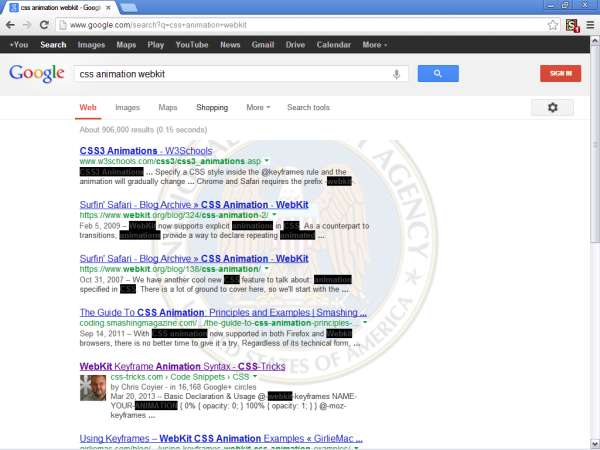Viewport: 600px width, 450px height.
Task: Open The Guide To CSS Animation result
Action: [x=223, y=313]
